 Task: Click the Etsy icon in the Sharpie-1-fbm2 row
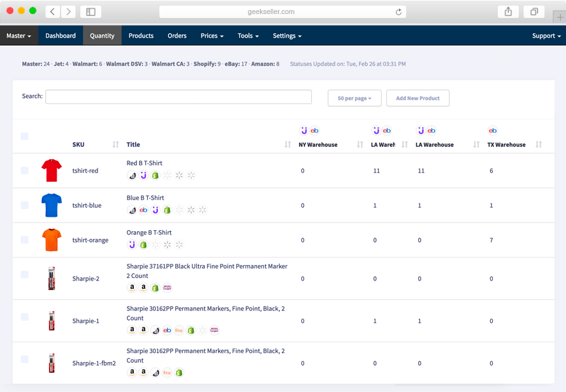[167, 372]
